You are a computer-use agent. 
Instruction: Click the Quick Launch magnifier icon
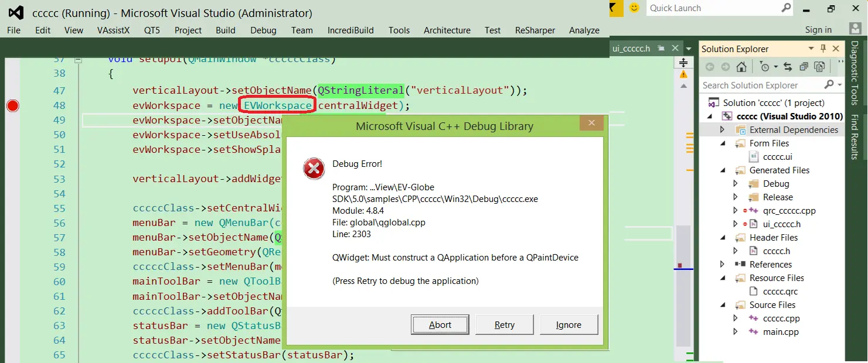coord(787,8)
